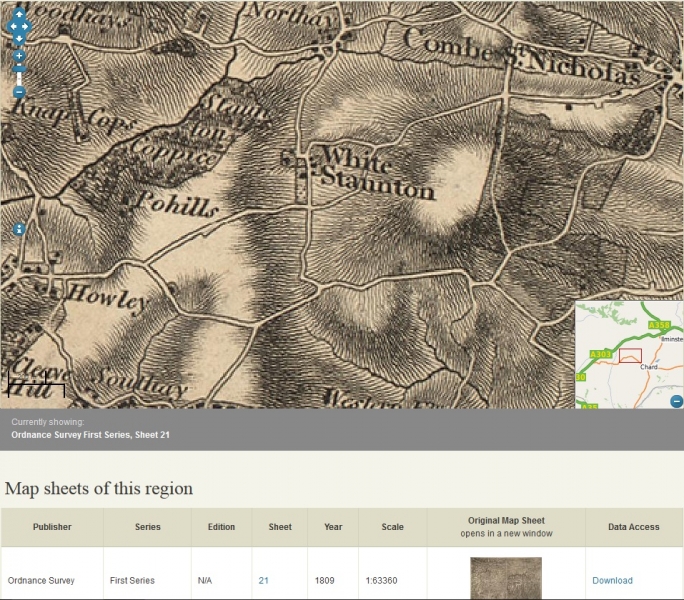Open sheet 21 link

click(x=263, y=580)
